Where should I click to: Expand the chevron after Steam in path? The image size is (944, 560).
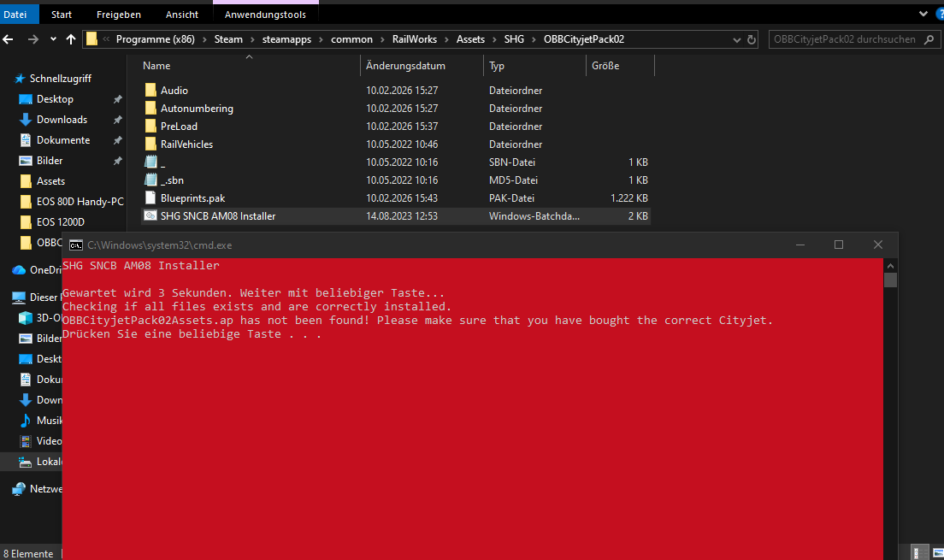click(x=252, y=39)
